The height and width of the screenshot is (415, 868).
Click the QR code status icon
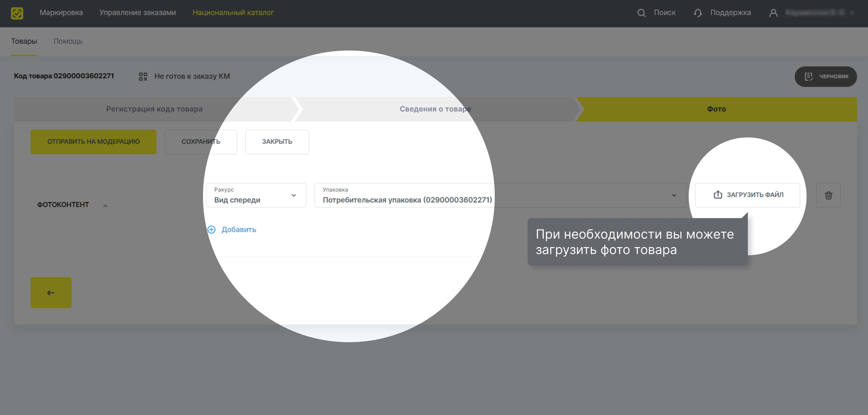pyautogui.click(x=143, y=76)
